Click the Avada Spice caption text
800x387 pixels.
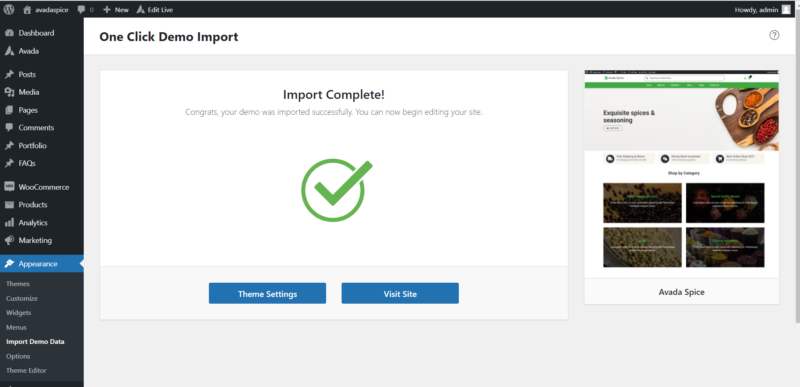(x=682, y=292)
